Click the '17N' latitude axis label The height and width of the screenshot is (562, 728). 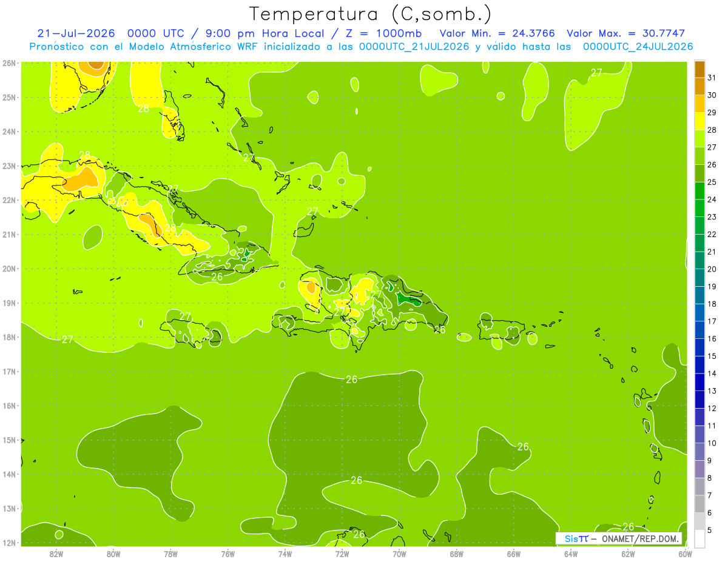tap(9, 372)
